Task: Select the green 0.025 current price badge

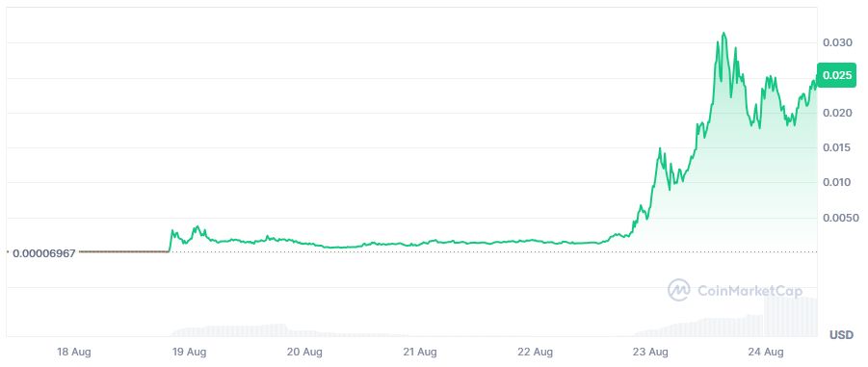Action: [837, 75]
